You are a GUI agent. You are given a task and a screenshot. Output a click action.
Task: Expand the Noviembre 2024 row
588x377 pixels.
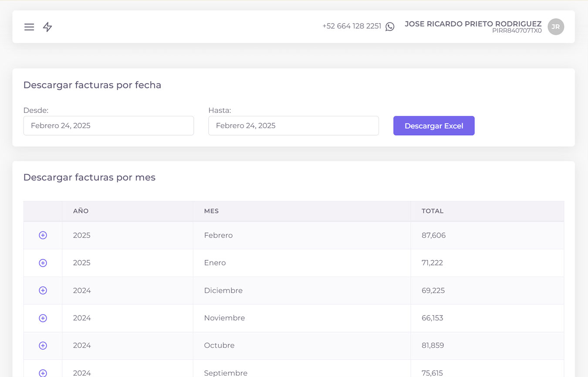click(43, 318)
